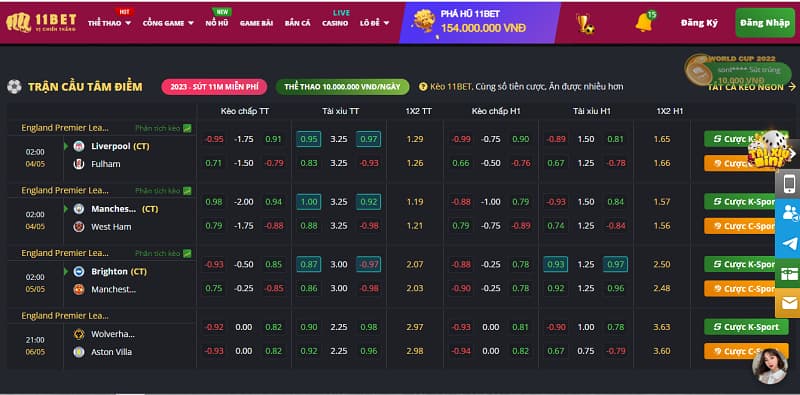This screenshot has width=800, height=395.
Task: Click Cược C-Sport for Manchester City match
Action: tap(746, 226)
